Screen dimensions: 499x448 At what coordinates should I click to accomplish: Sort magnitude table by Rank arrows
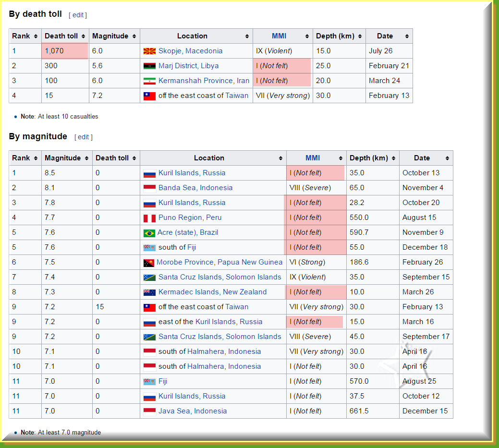(36, 158)
